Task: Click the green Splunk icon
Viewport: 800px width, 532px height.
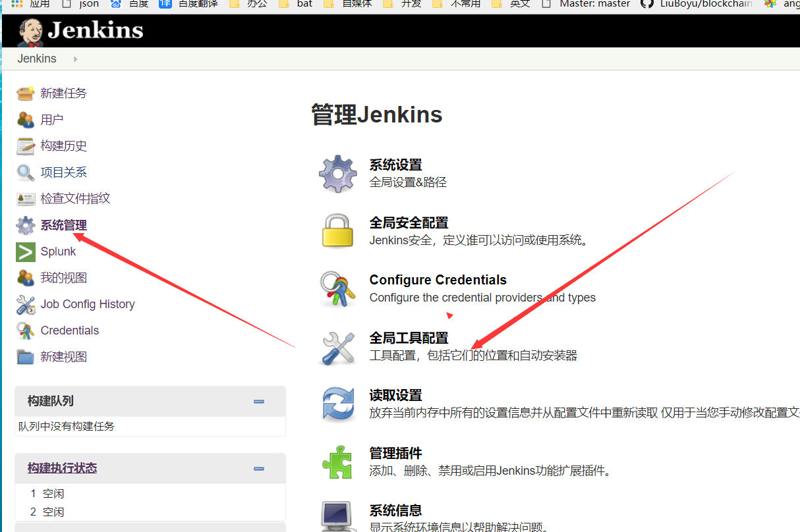Action: (25, 252)
